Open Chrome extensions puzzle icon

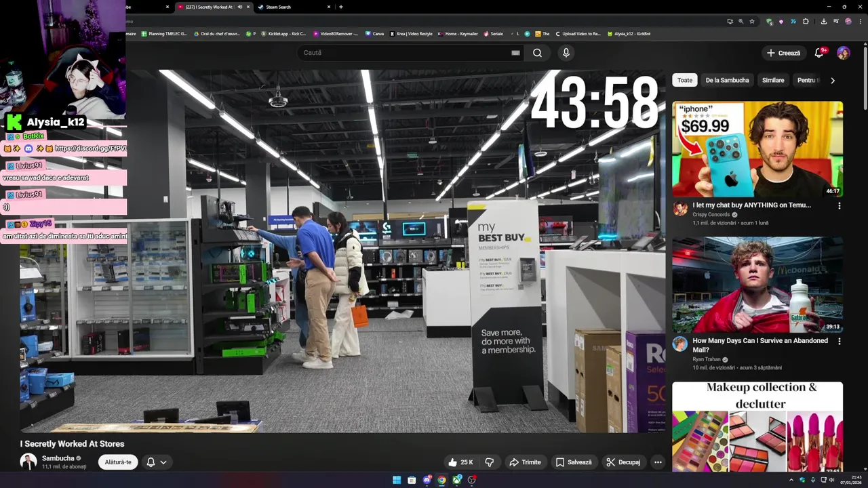(806, 21)
